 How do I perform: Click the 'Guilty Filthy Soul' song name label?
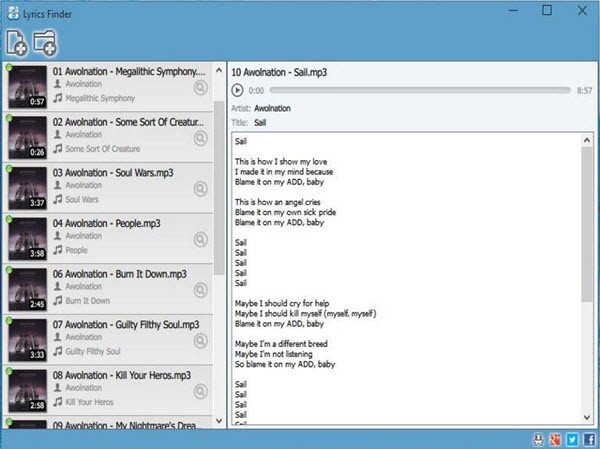(93, 351)
